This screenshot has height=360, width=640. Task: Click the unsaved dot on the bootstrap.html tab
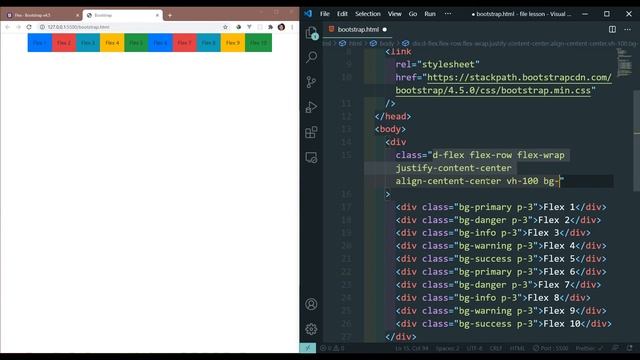click(384, 29)
